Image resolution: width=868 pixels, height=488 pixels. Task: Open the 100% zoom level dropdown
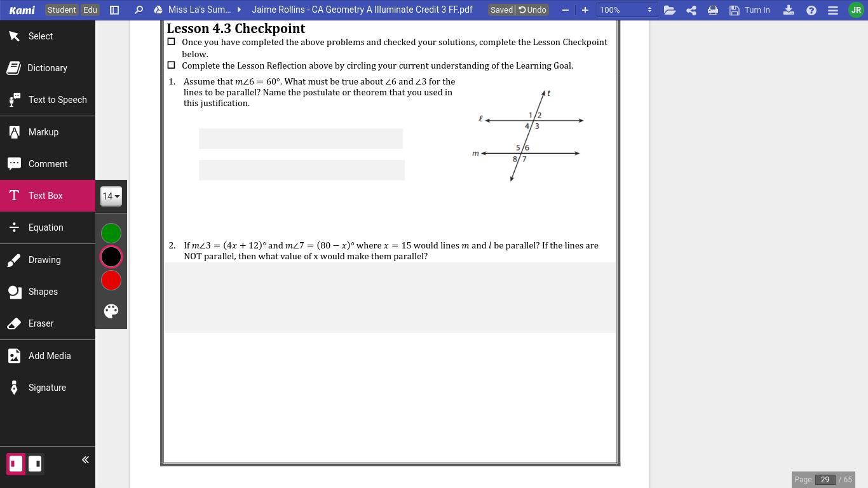click(626, 10)
